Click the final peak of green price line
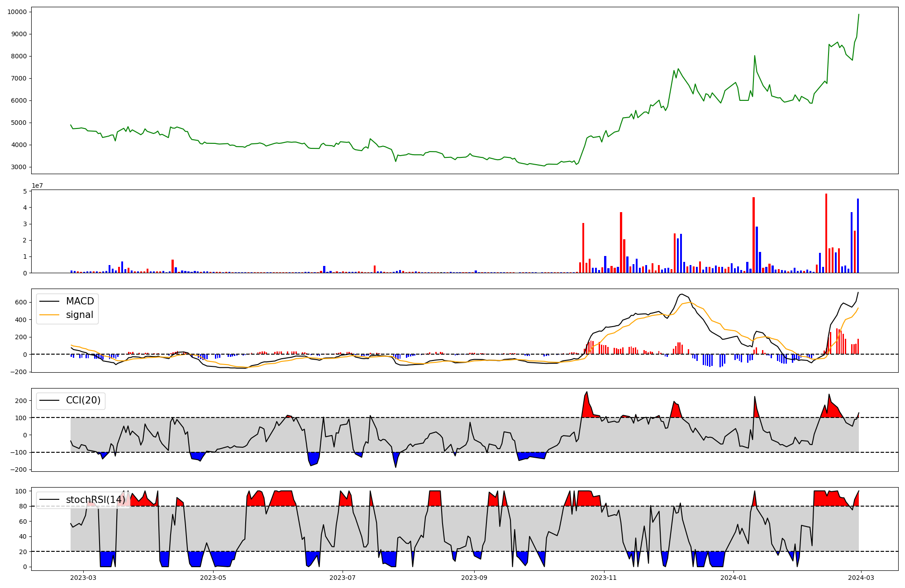 858,14
